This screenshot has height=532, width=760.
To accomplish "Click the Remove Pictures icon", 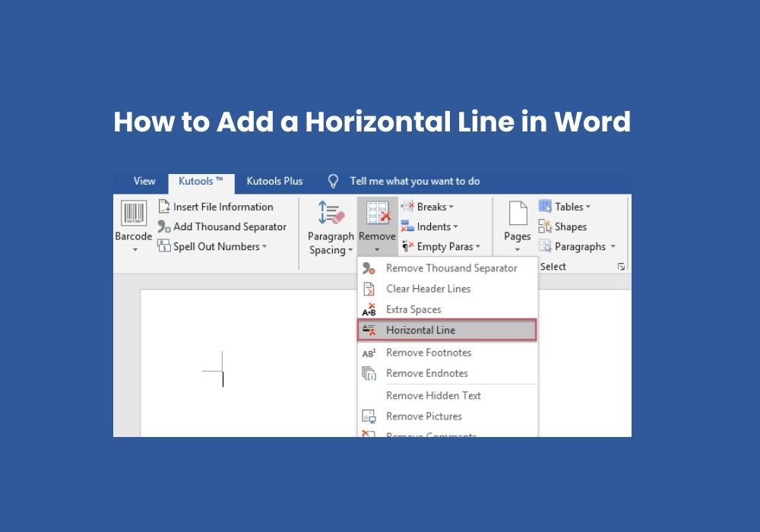I will pyautogui.click(x=369, y=416).
